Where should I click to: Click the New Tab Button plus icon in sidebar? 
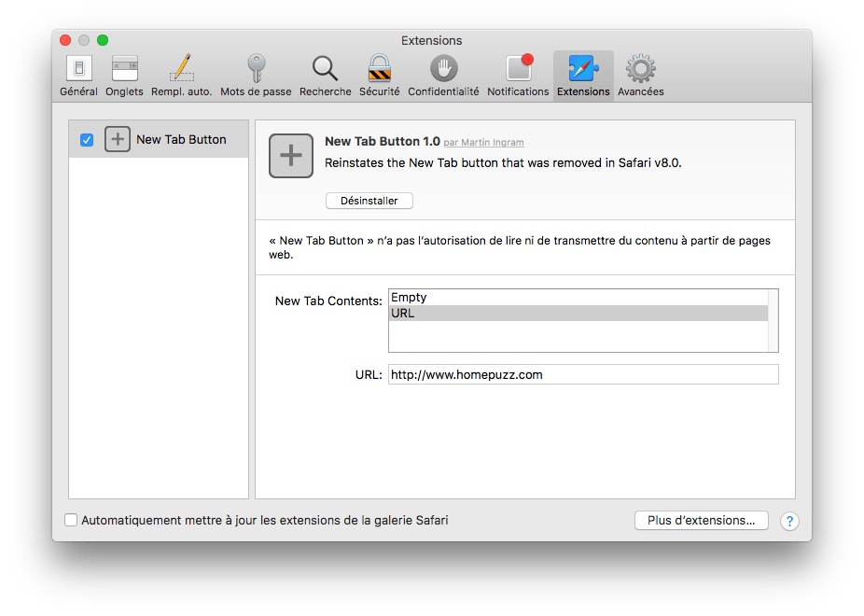tap(118, 139)
